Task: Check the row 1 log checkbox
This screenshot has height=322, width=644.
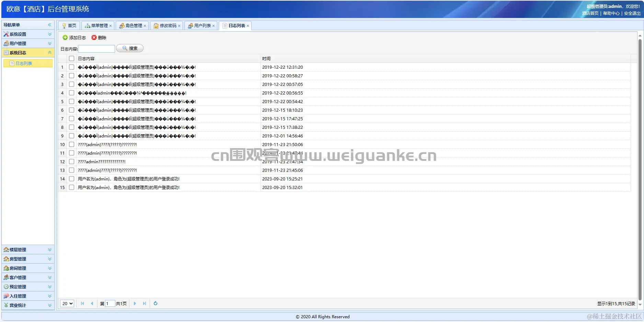Action: (x=71, y=67)
